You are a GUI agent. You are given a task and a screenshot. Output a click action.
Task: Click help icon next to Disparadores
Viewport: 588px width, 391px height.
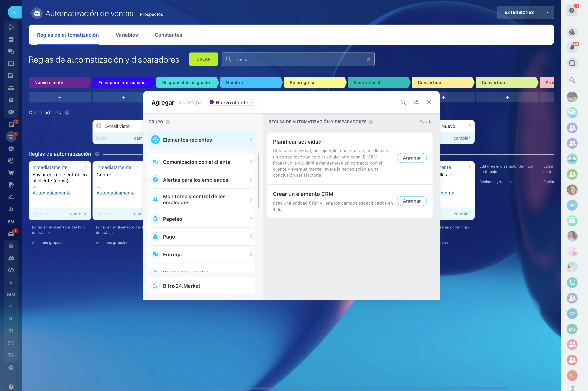pos(67,112)
